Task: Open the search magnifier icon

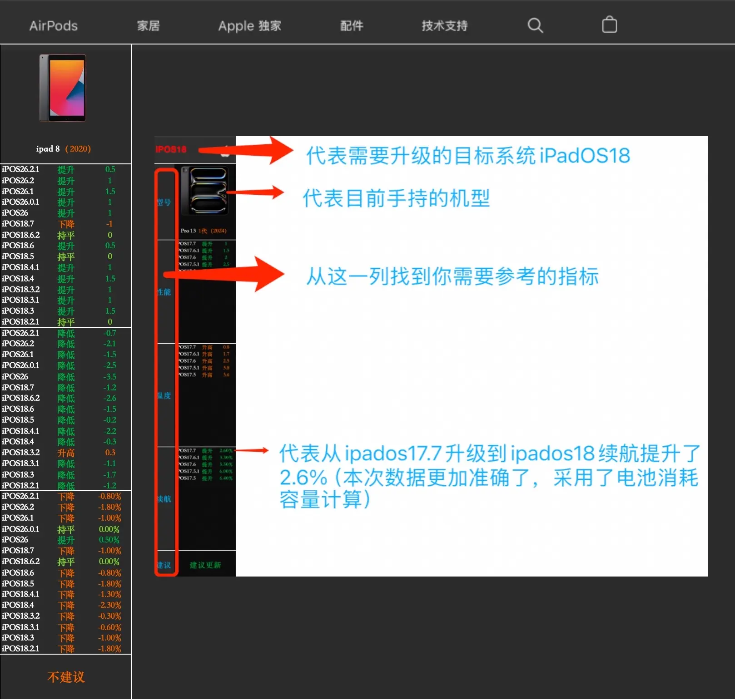Action: point(535,25)
